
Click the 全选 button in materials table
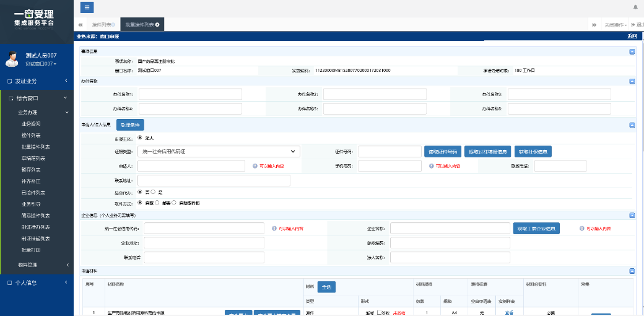click(x=326, y=287)
